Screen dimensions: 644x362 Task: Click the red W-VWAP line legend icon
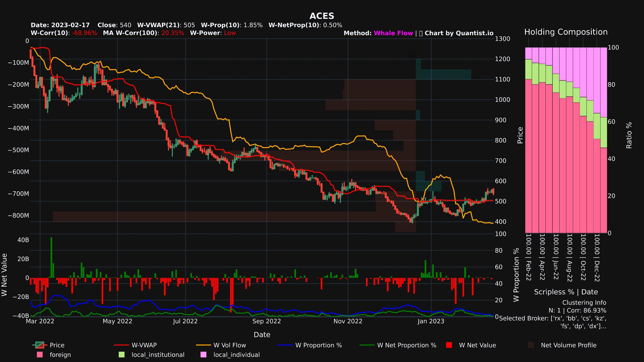(121, 345)
